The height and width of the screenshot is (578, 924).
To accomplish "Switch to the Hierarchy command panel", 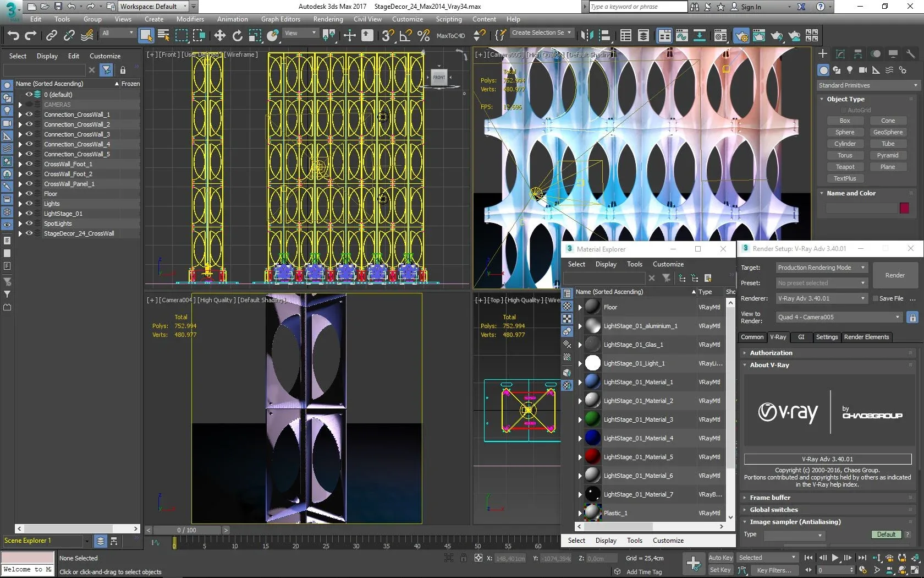I will pos(858,53).
